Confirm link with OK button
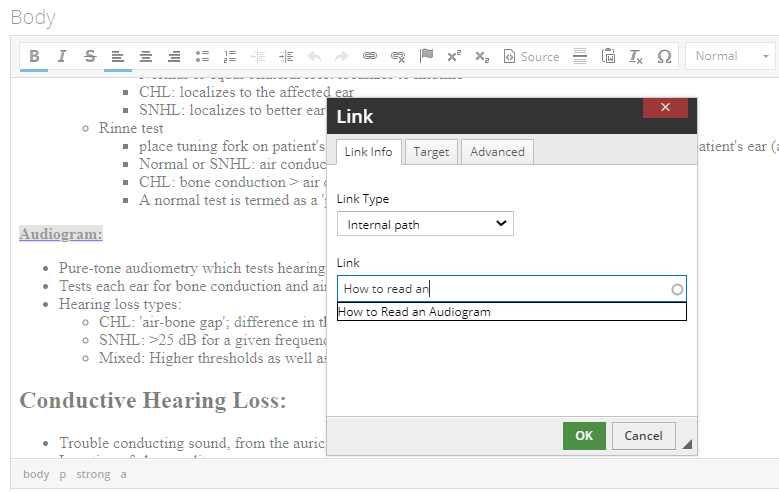This screenshot has width=779, height=492. pos(584,436)
